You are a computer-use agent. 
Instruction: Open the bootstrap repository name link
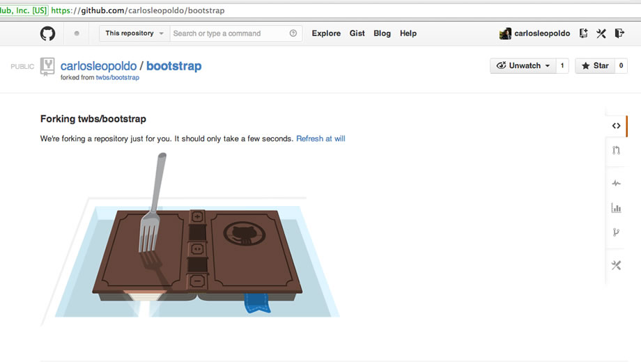(173, 66)
